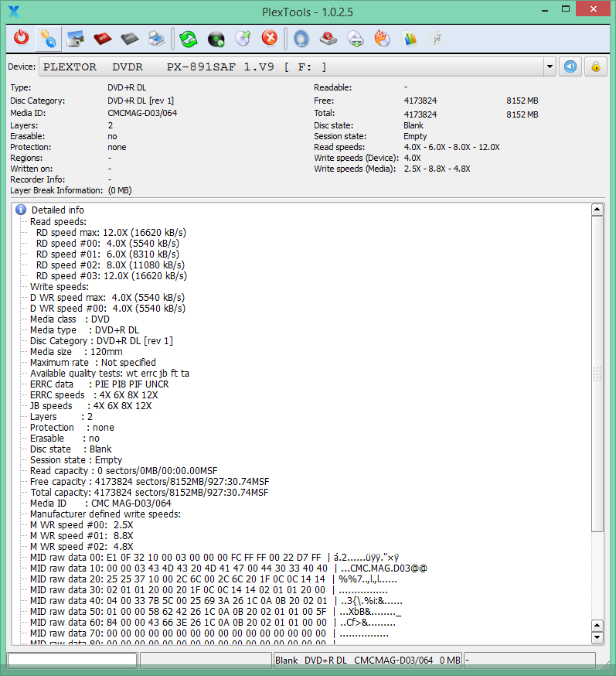This screenshot has height=676, width=616.
Task: Select 'D WR speed max: 4.0X' row
Action: [x=107, y=298]
